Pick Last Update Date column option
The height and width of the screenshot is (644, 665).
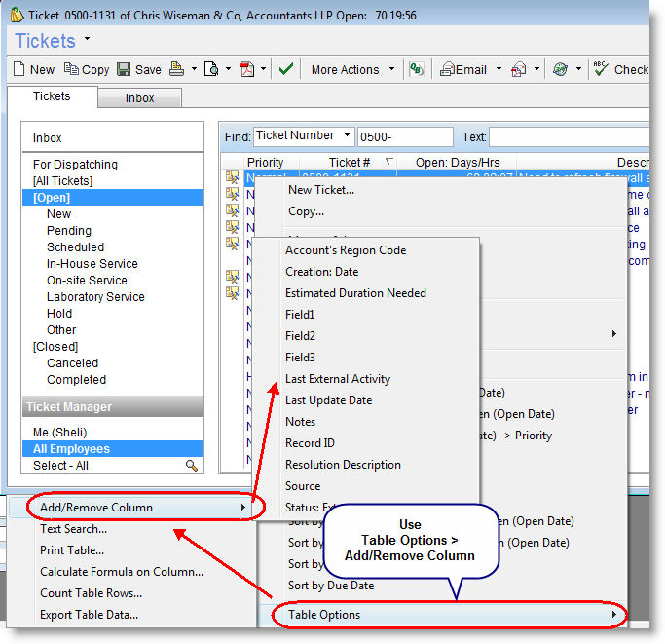point(328,400)
